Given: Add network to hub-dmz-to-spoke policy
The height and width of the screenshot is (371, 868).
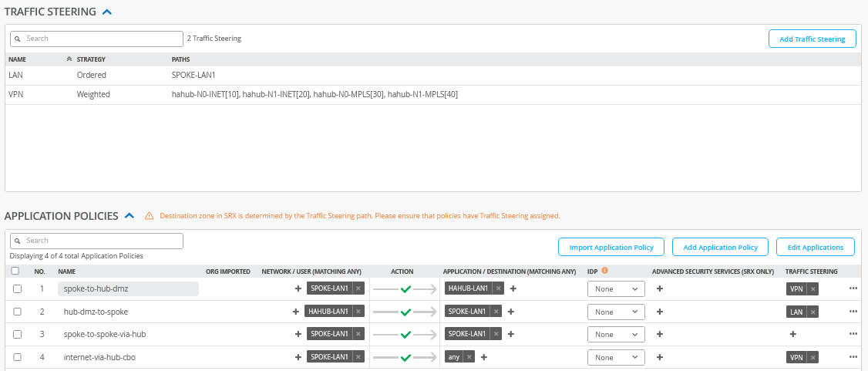Looking at the screenshot, I should click(x=296, y=312).
